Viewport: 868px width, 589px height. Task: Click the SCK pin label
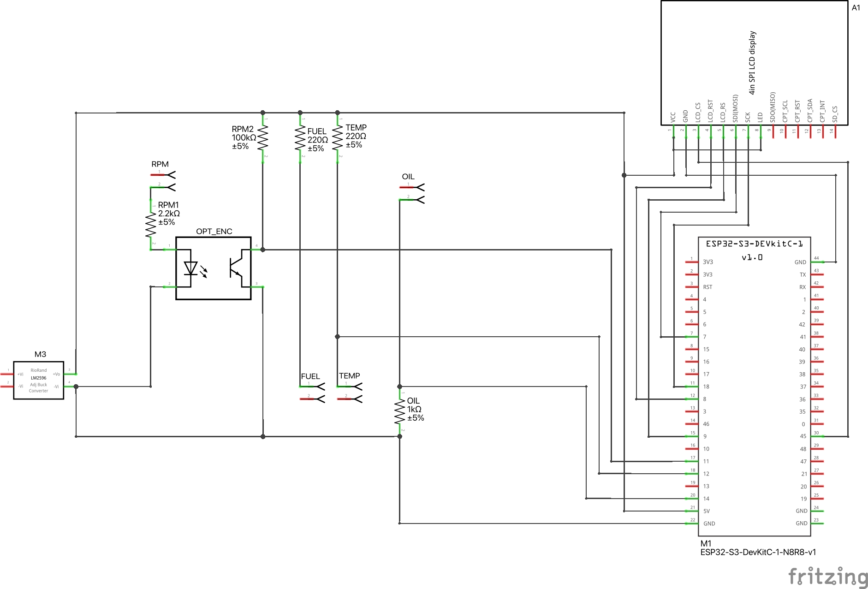click(x=748, y=118)
